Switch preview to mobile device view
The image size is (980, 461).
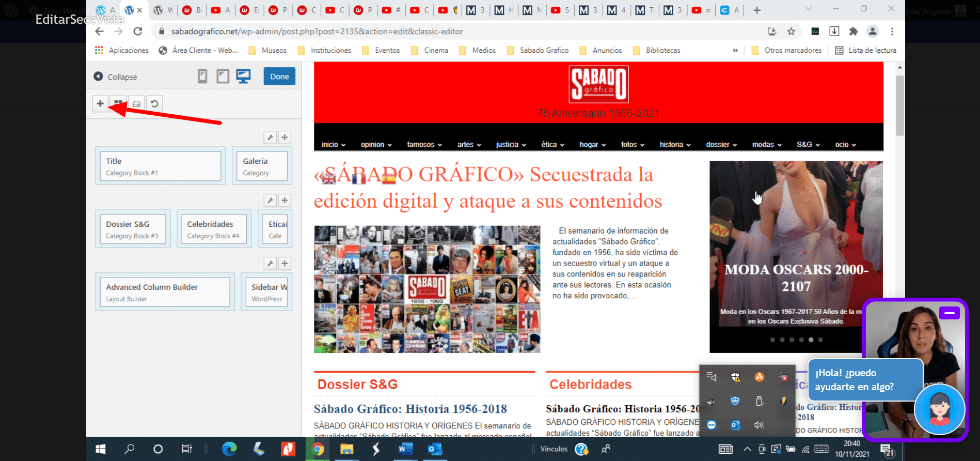point(202,76)
